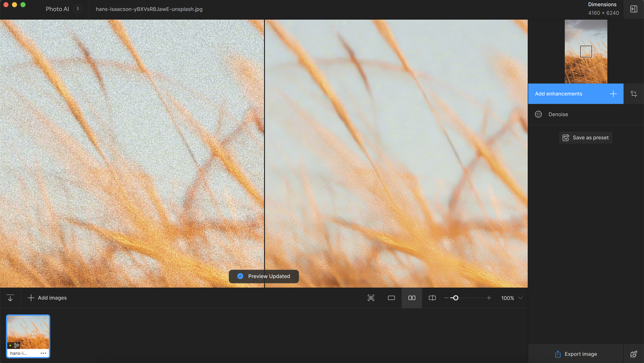Select the hans-isaacson image thumbnail
Viewport: 644px width, 363px height.
tap(28, 336)
